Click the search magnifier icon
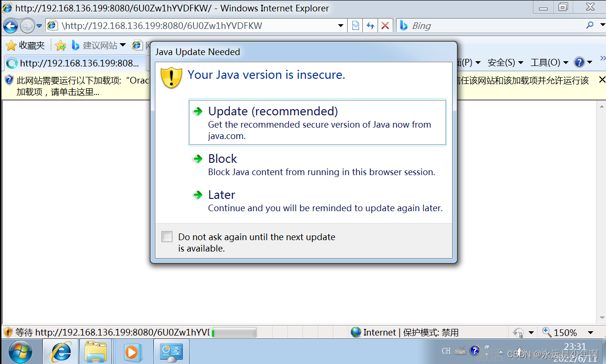 click(x=589, y=25)
